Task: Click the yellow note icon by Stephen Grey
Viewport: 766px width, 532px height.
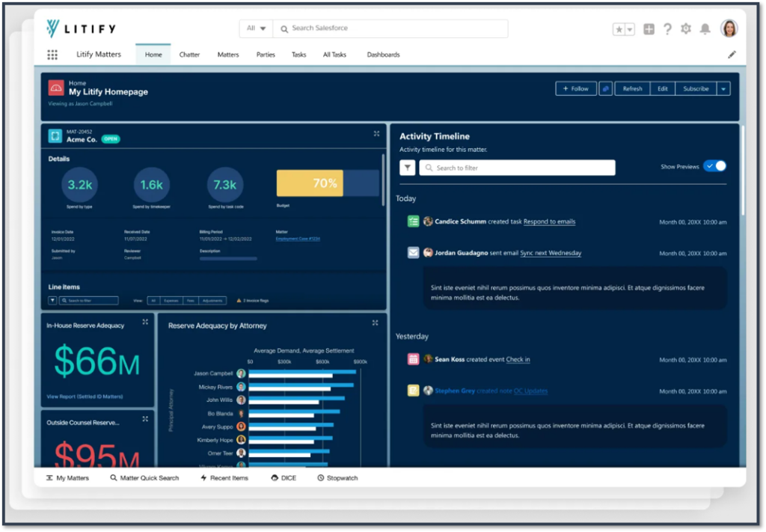Action: (413, 391)
